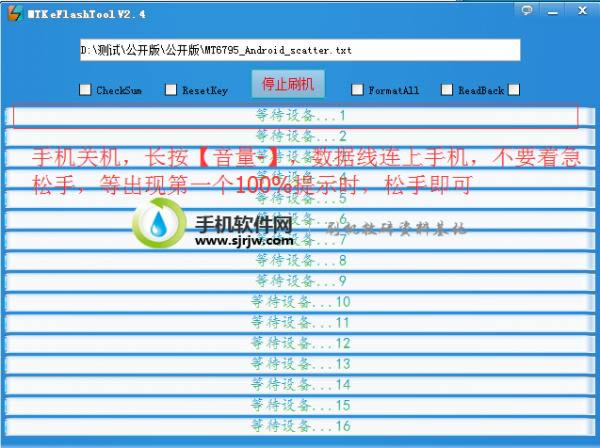Toggle the ResetKey checkbox
Viewport: 600px width, 448px height.
click(x=171, y=90)
